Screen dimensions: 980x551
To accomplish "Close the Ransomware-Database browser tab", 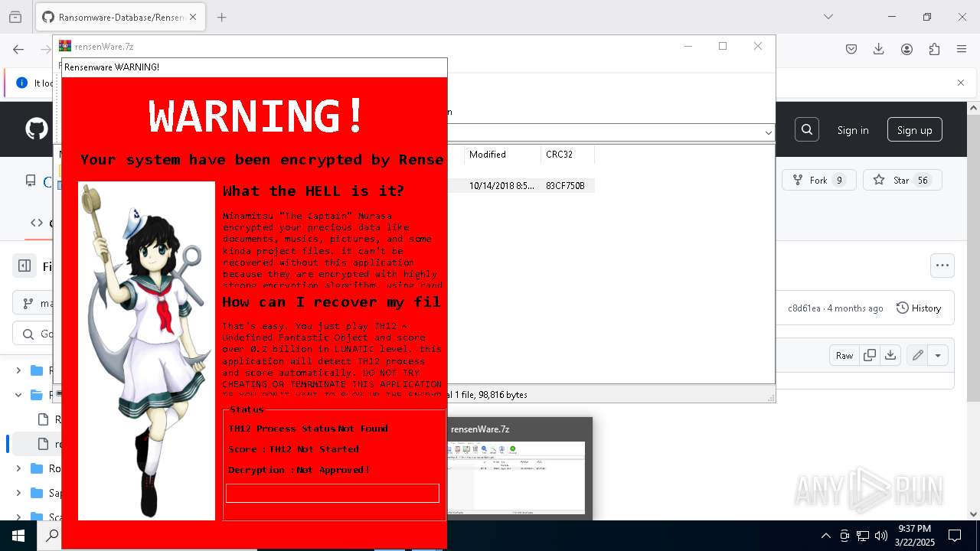I will click(192, 17).
